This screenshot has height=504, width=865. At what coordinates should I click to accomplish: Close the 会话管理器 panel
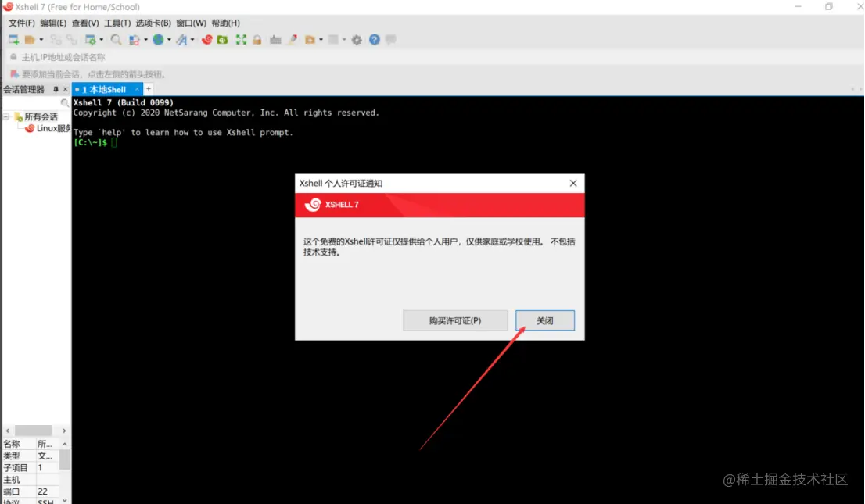point(65,89)
